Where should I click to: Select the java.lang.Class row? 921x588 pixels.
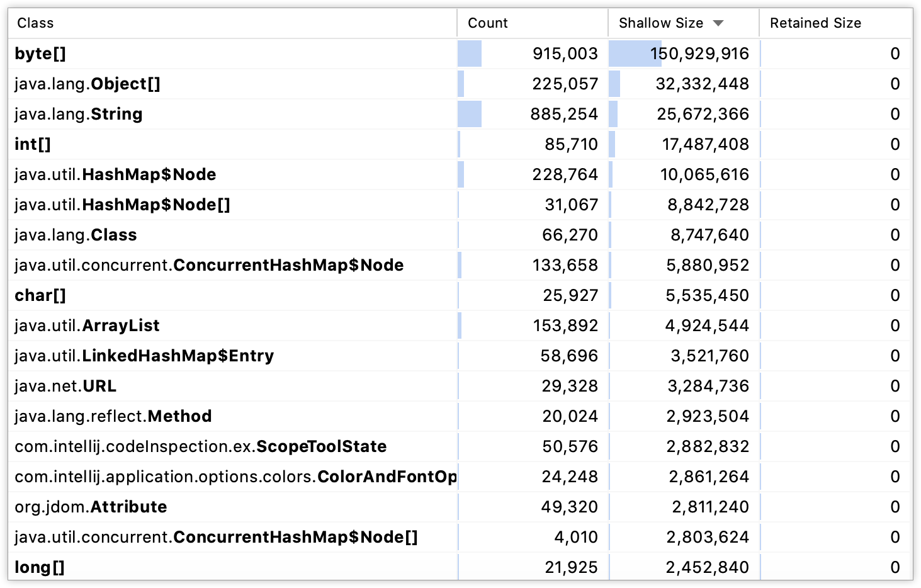point(76,235)
